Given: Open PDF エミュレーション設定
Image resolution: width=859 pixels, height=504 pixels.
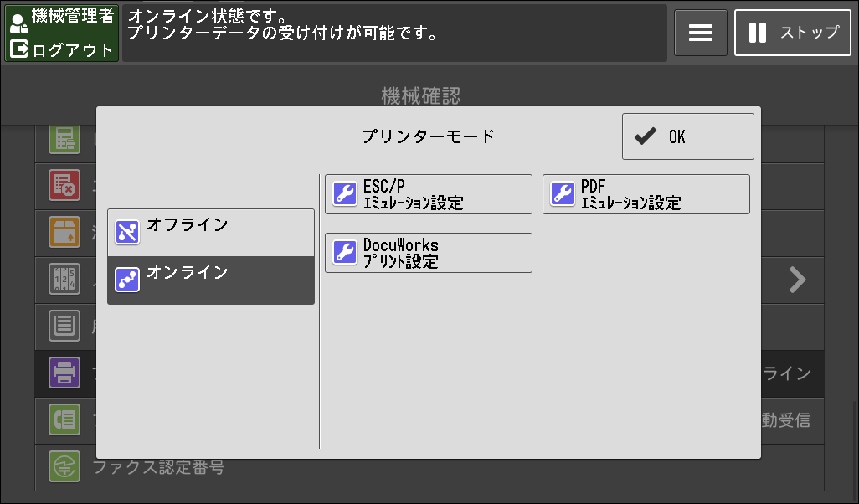Looking at the screenshot, I should (x=646, y=194).
